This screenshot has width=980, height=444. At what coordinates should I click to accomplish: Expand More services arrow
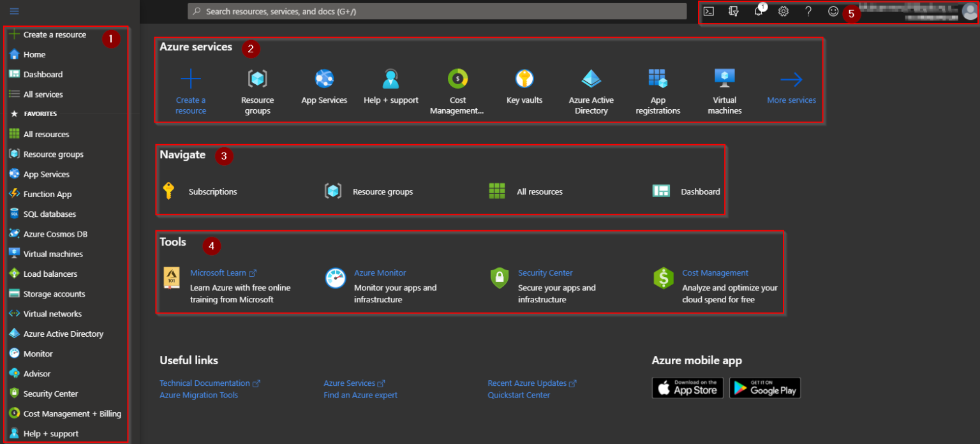point(791,80)
